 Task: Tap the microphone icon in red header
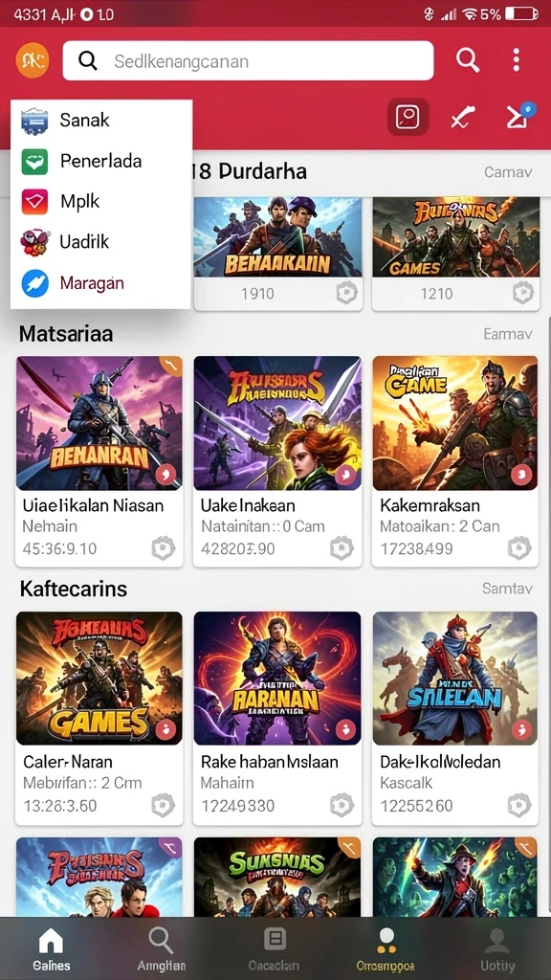pyautogui.click(x=463, y=118)
